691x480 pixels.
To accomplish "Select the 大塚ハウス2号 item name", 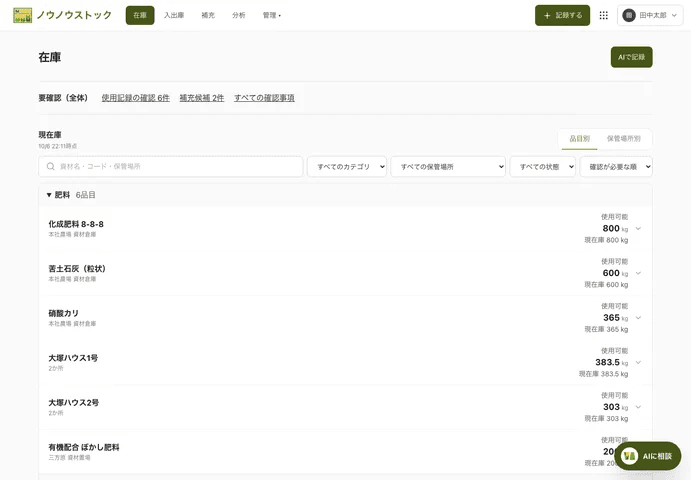I will pos(74,402).
